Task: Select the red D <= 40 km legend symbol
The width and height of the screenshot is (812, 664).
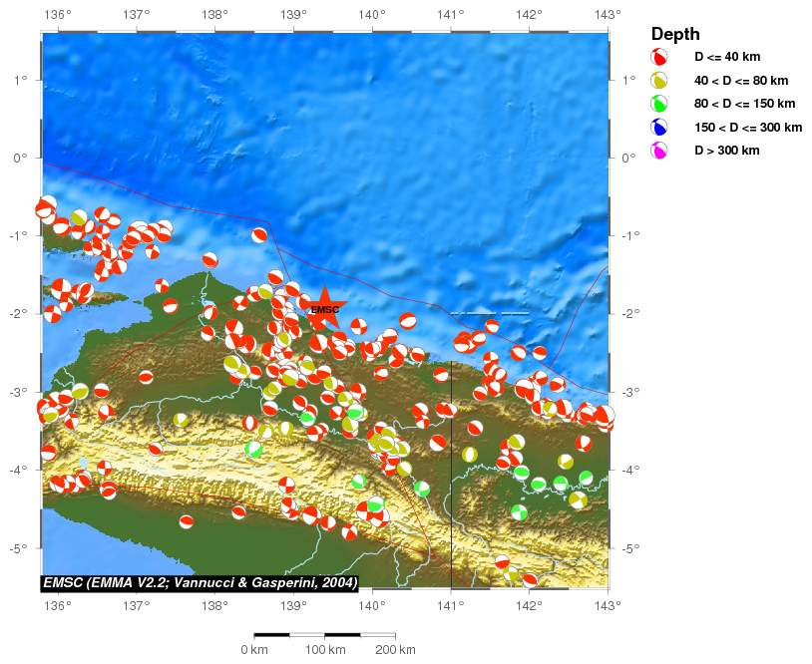Action: pyautogui.click(x=659, y=58)
